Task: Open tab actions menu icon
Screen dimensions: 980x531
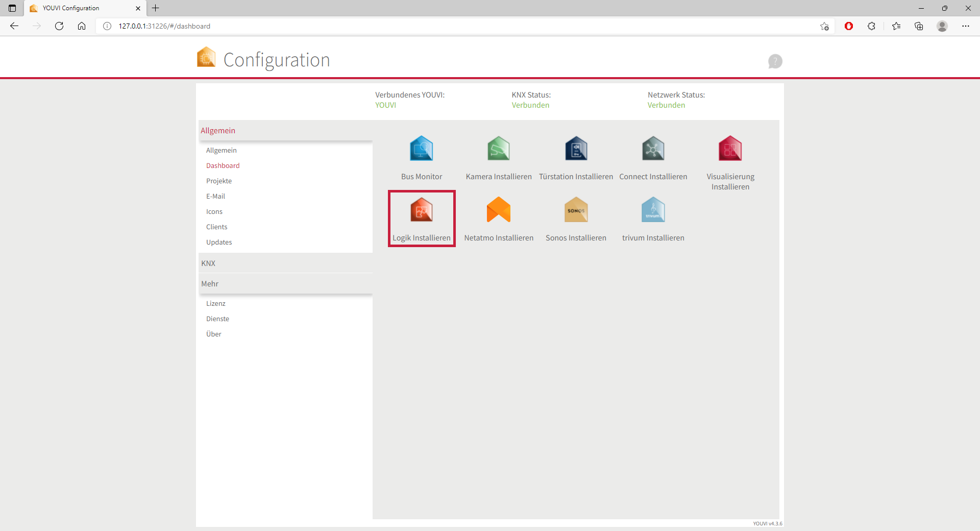Action: (12, 8)
